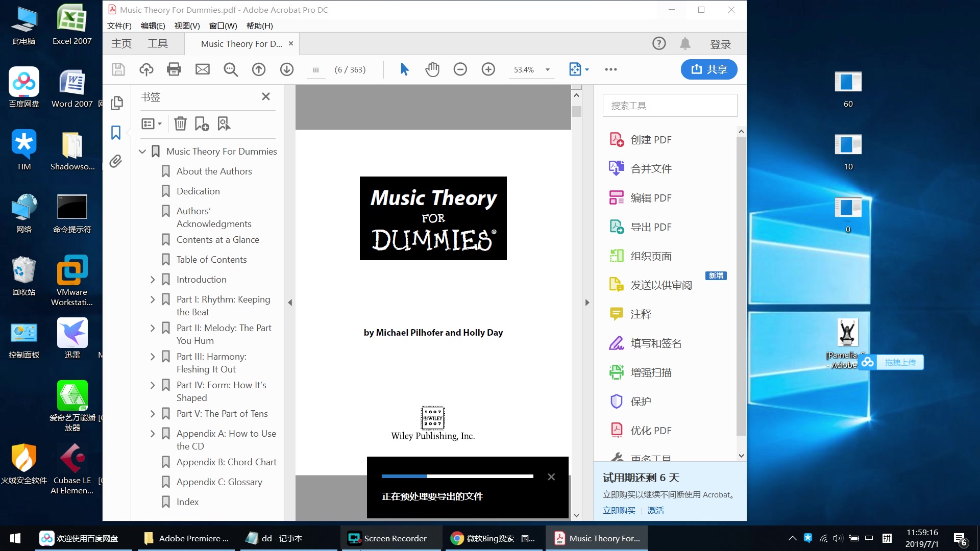
Task: Collapse Music Theory For Dummies bookmark
Action: (x=142, y=152)
